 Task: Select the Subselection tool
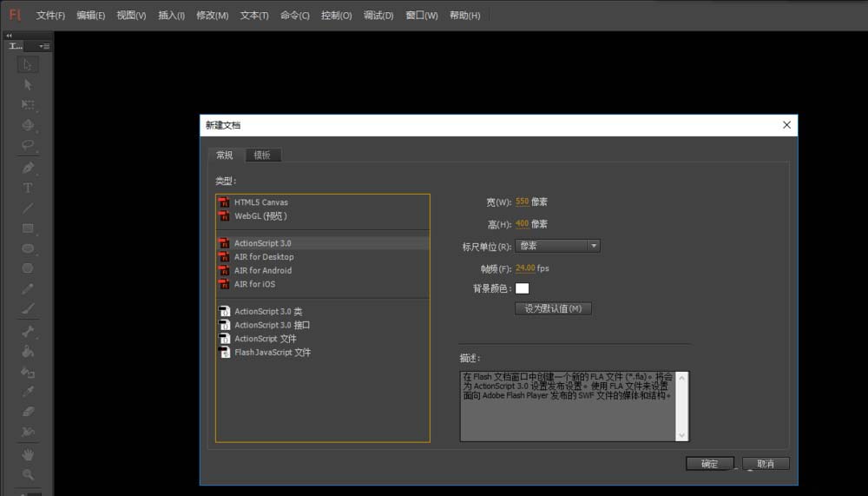coord(27,85)
